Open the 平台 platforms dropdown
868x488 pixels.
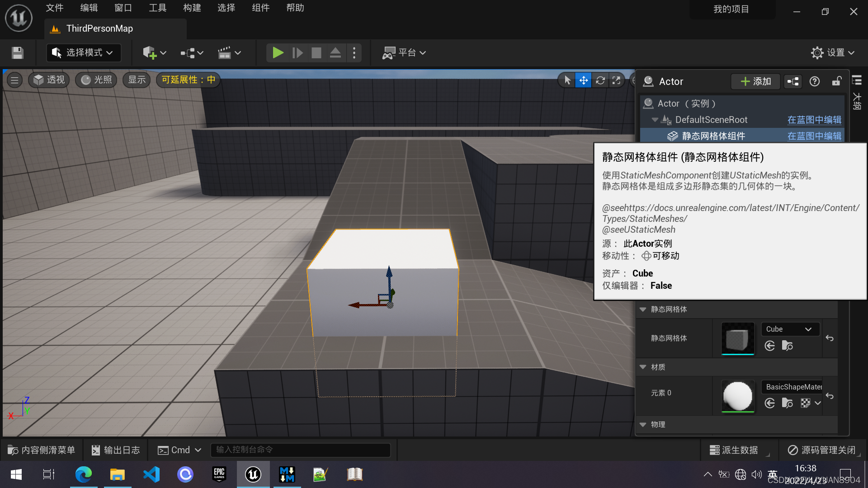[x=404, y=53]
